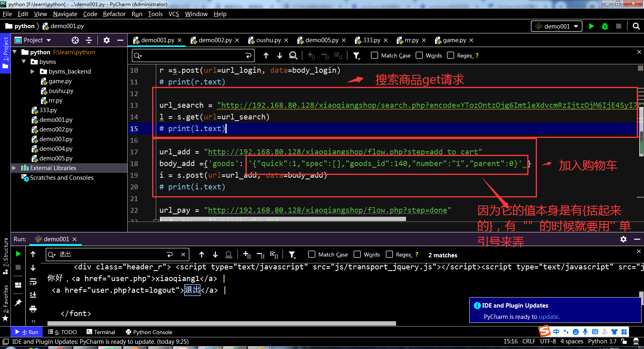Pin the Run tab

pyautogui.click(x=18, y=302)
